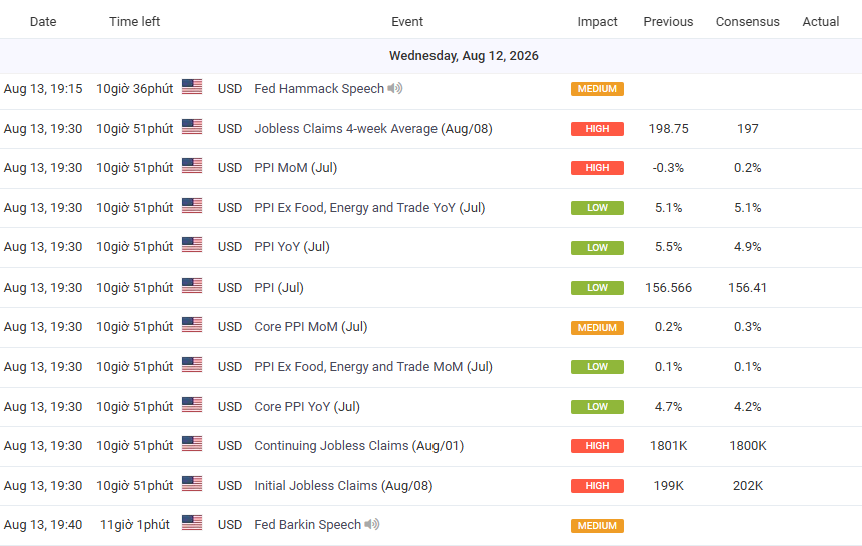This screenshot has width=862, height=546.
Task: Click the speaker icon beside Fed Barkin Speech
Action: pos(372,524)
